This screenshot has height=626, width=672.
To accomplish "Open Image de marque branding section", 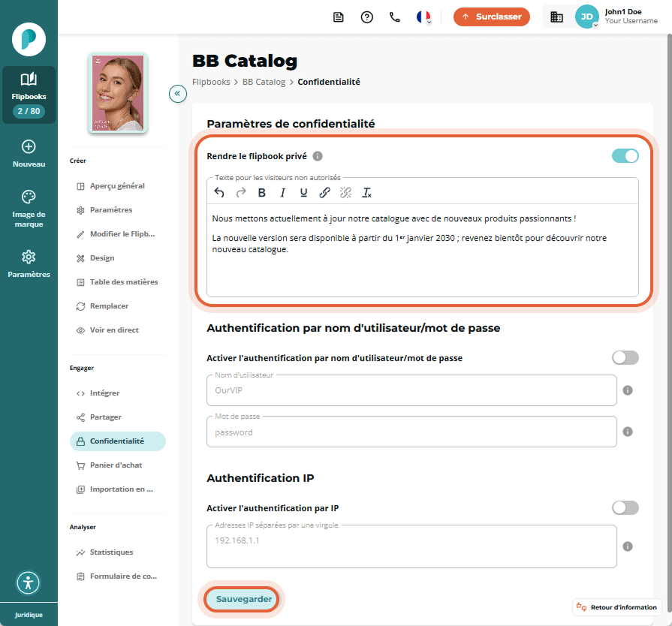I will 29,209.
